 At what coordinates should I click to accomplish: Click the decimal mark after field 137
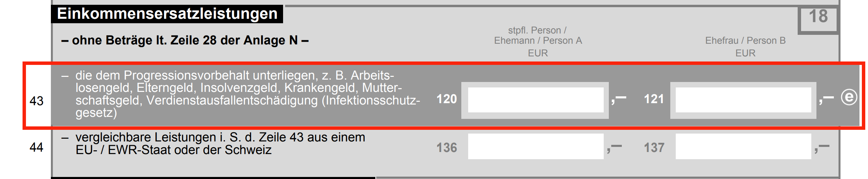822,148
